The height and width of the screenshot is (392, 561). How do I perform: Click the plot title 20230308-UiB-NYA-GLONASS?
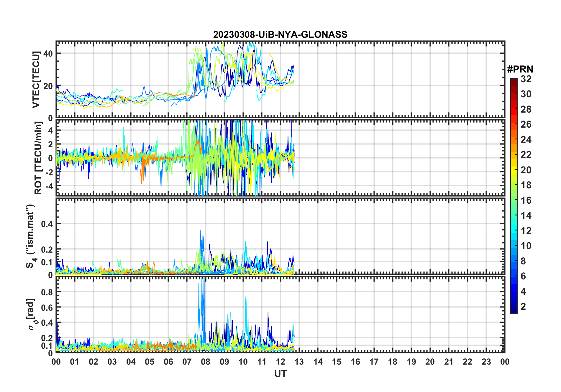(x=280, y=34)
